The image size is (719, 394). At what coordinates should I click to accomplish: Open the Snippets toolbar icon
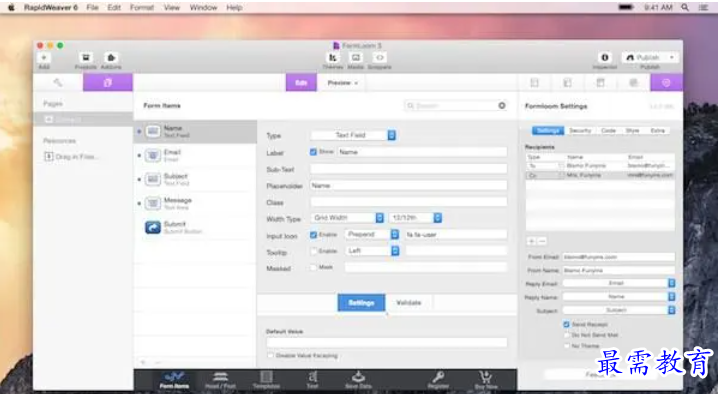pyautogui.click(x=380, y=58)
